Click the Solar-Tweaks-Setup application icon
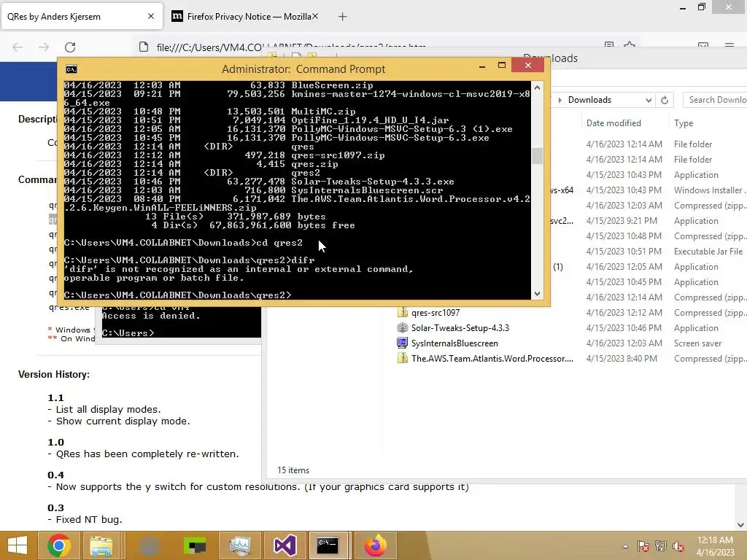Viewport: 747px width, 560px height. pos(403,327)
